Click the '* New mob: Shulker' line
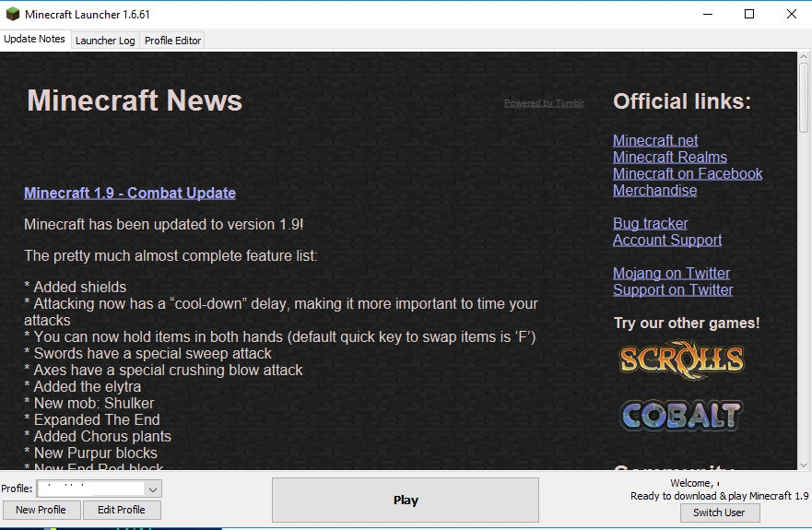 point(89,403)
